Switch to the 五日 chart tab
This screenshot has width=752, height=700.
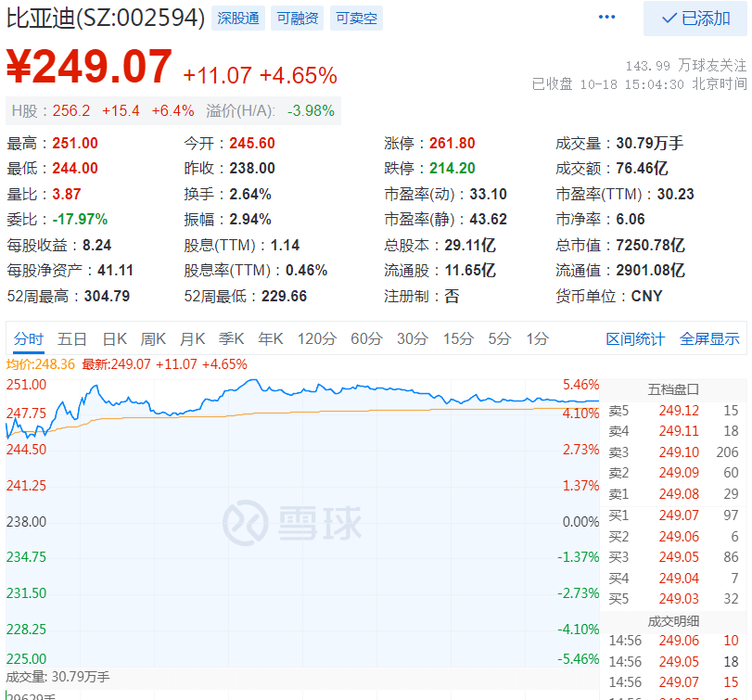click(72, 338)
